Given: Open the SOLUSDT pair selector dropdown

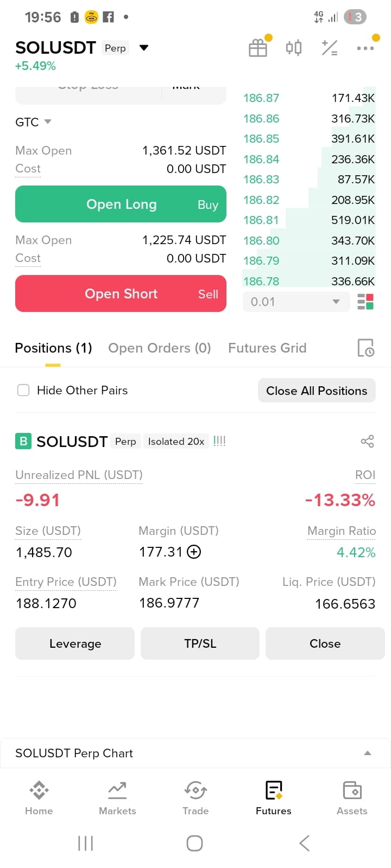Looking at the screenshot, I should click(x=144, y=48).
